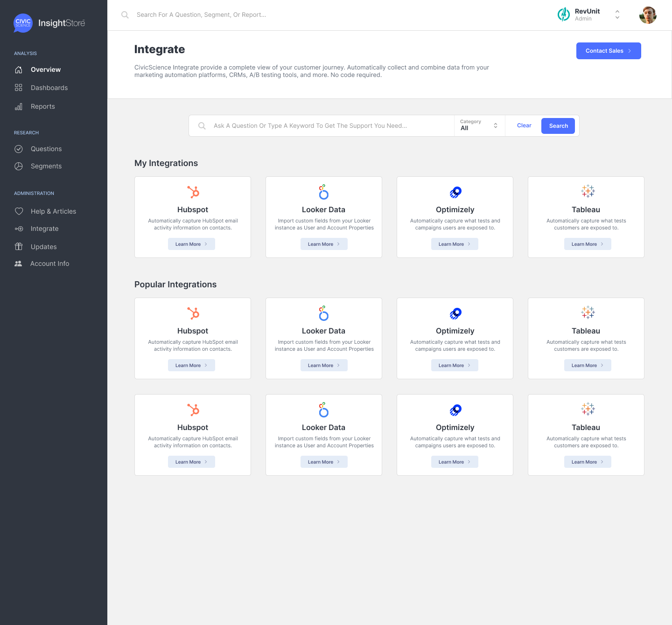Learn More on Hubspot, last Popular row
This screenshot has width=672, height=625.
point(191,462)
